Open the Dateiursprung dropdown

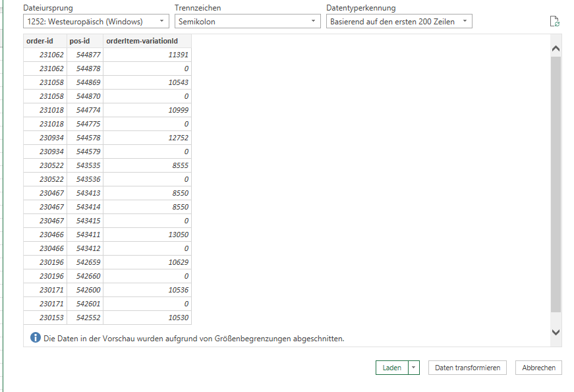pyautogui.click(x=96, y=22)
